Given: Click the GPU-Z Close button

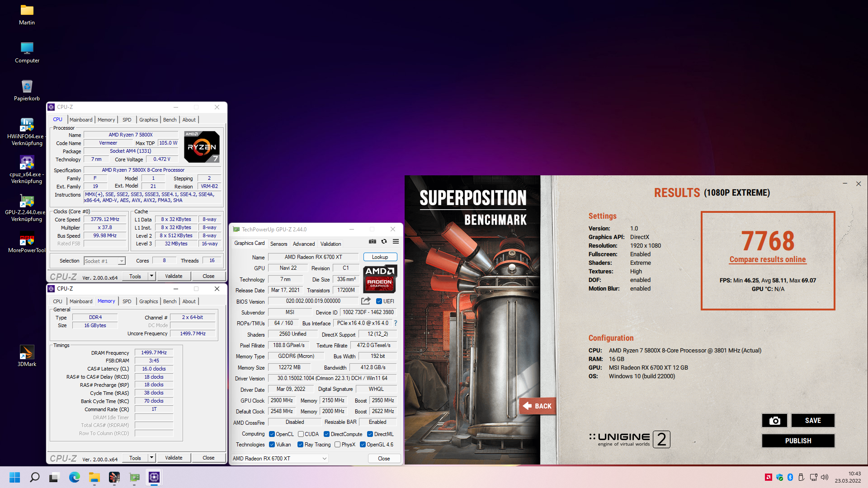Looking at the screenshot, I should 384,459.
